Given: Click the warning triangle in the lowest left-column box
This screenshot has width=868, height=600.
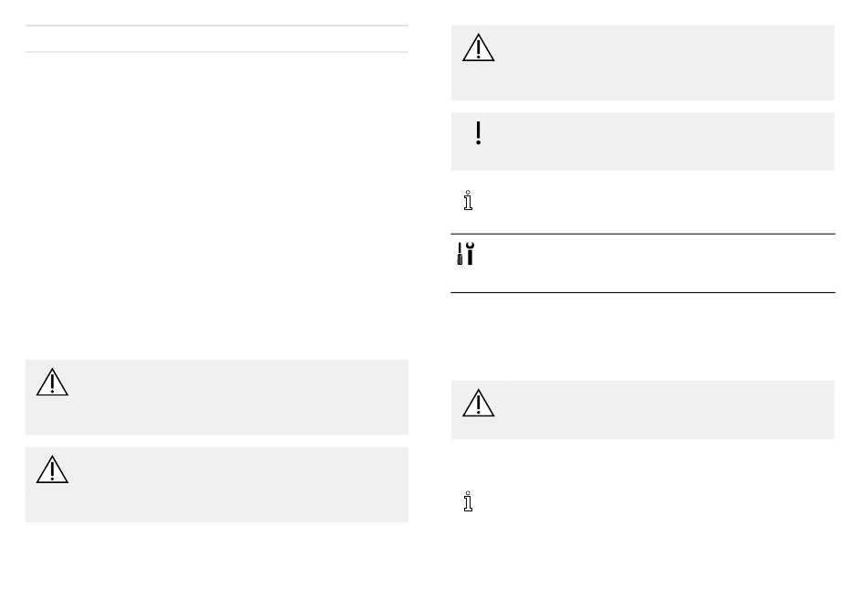Looking at the screenshot, I should click(x=52, y=469).
